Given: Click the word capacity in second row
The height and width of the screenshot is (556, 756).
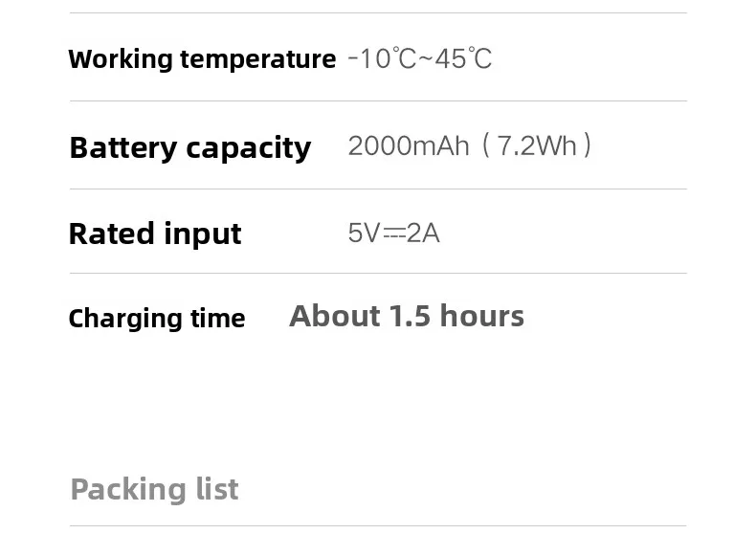Looking at the screenshot, I should coord(248,149).
